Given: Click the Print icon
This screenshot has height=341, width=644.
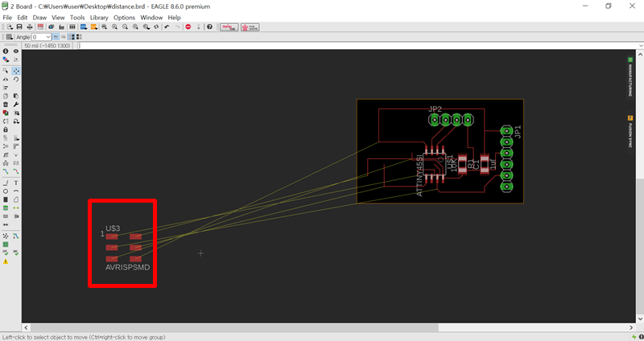Looking at the screenshot, I should coord(30,27).
